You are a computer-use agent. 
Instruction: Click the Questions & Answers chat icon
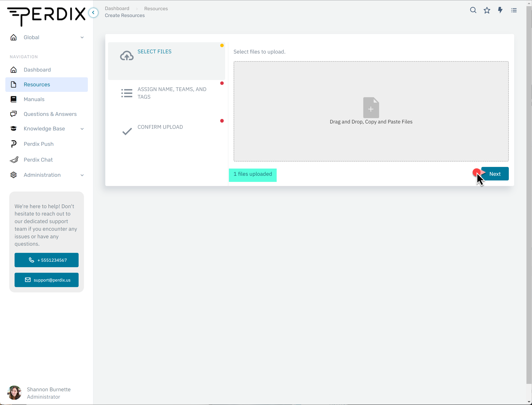[x=14, y=114]
